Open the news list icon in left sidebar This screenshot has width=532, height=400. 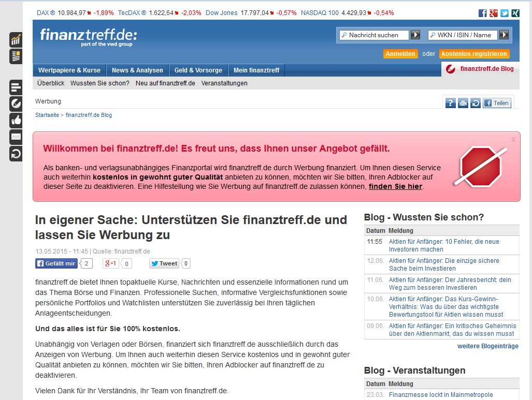(16, 56)
